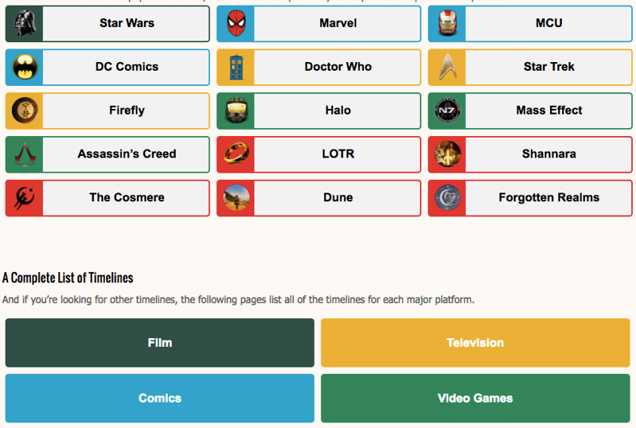Open the Dune timeline
Screen dimensions: 636x428
pyautogui.click(x=318, y=198)
